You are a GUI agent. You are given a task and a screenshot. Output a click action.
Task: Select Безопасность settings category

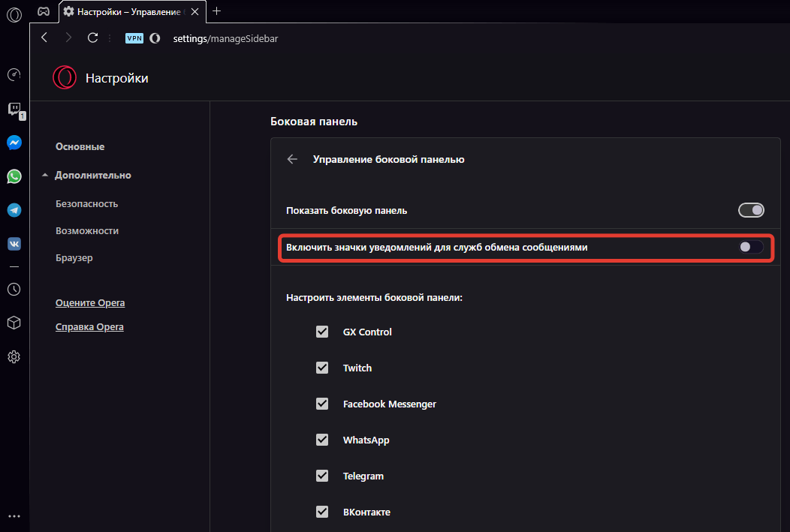[86, 204]
